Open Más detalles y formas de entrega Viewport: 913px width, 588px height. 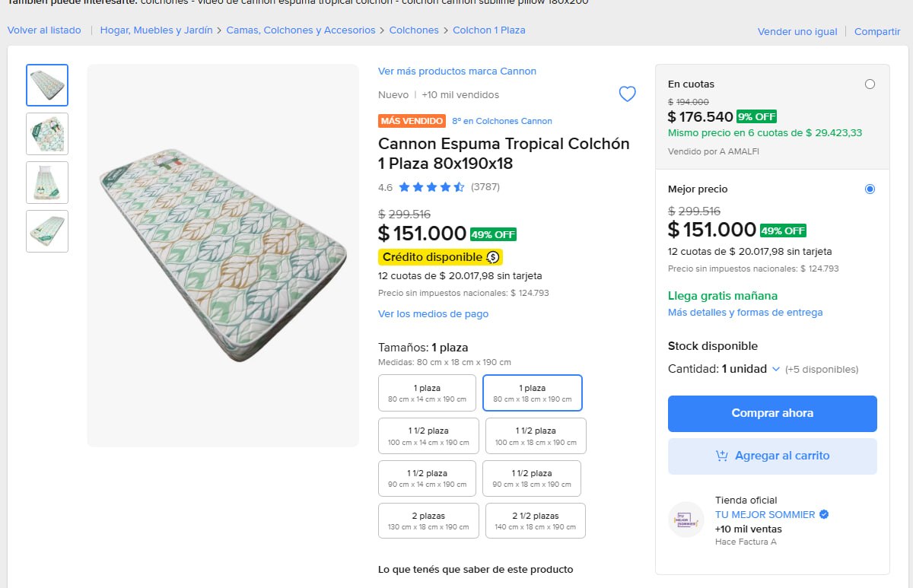click(745, 313)
